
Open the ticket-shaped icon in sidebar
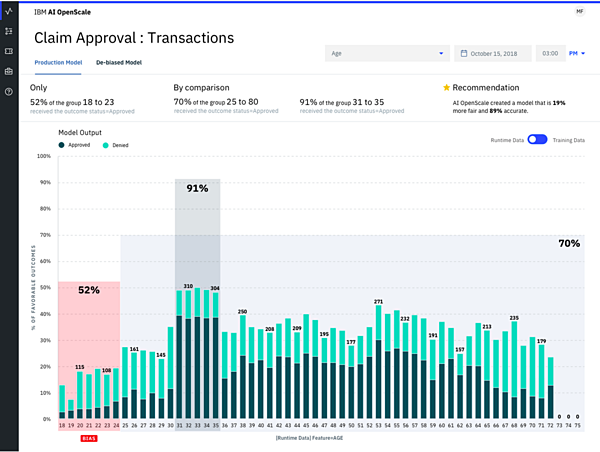[x=9, y=51]
